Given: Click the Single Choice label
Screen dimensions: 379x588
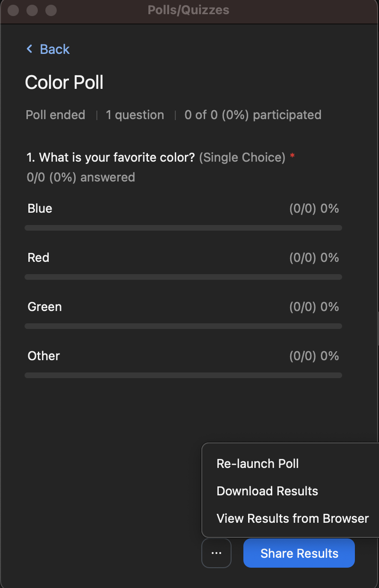Looking at the screenshot, I should point(242,157).
